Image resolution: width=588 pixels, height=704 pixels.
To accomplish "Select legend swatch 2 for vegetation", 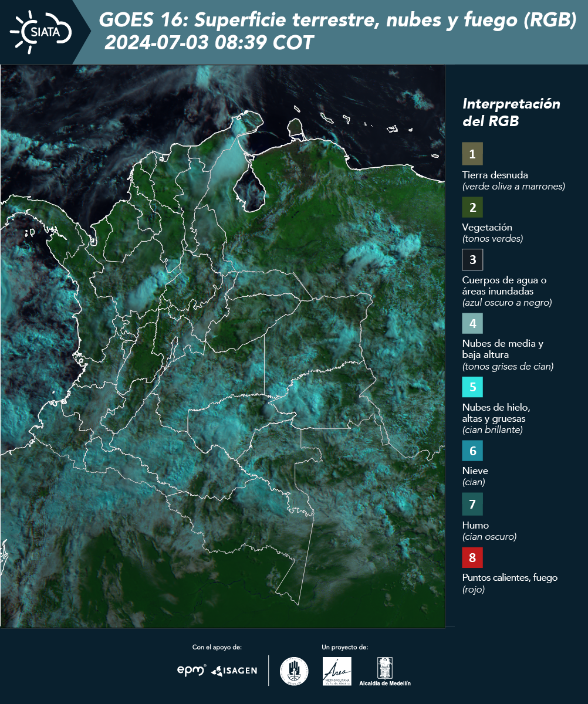I will click(x=472, y=207).
